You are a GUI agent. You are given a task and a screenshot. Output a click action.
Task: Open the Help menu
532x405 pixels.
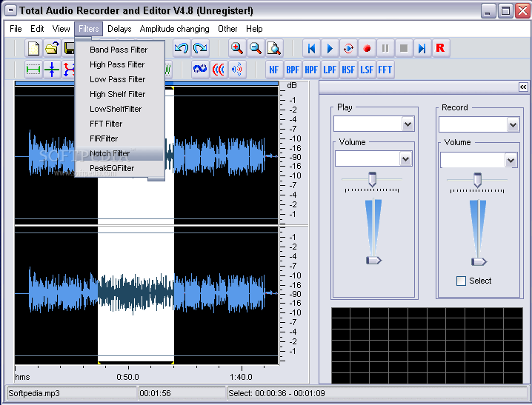(254, 29)
